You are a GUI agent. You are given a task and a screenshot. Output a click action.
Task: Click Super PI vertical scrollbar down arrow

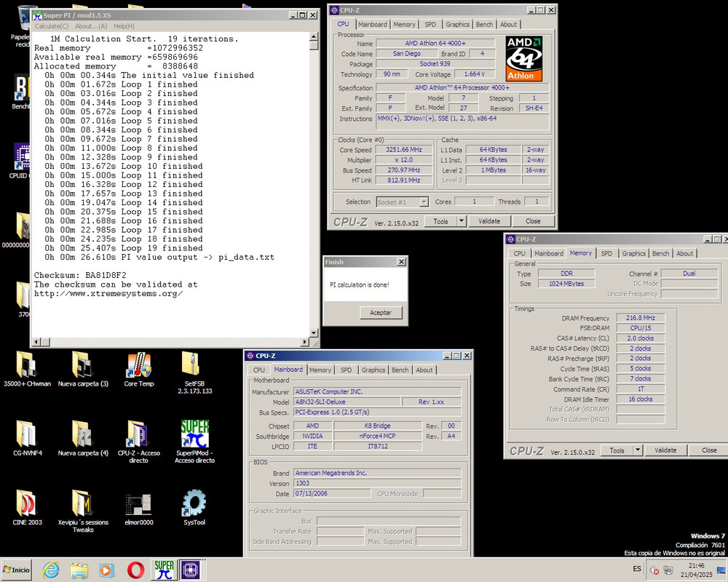pyautogui.click(x=314, y=332)
